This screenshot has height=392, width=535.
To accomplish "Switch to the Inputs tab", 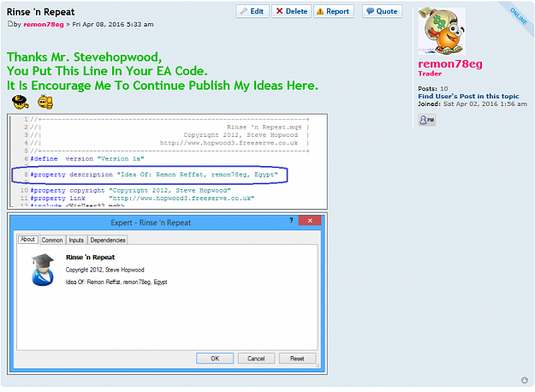I will (76, 240).
